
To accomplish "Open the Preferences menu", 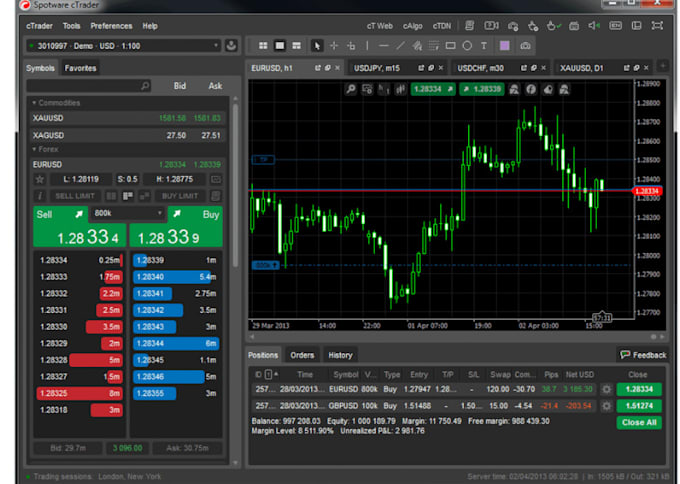I will point(110,25).
